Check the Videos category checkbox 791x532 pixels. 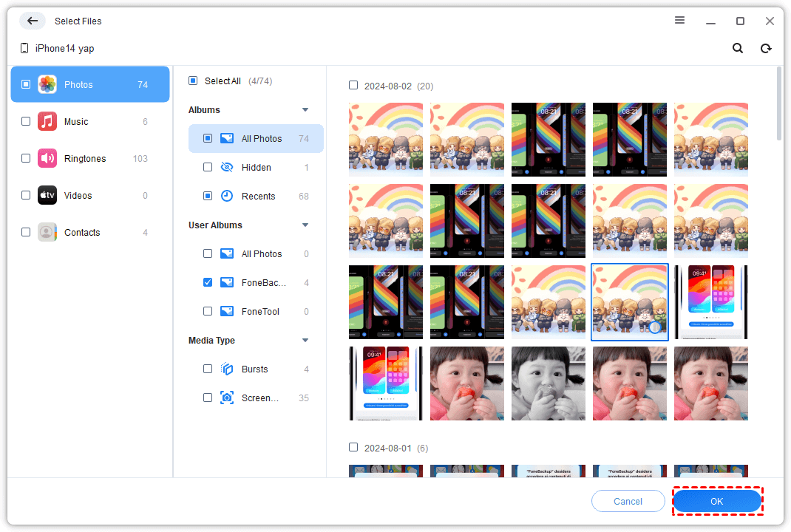pos(26,194)
